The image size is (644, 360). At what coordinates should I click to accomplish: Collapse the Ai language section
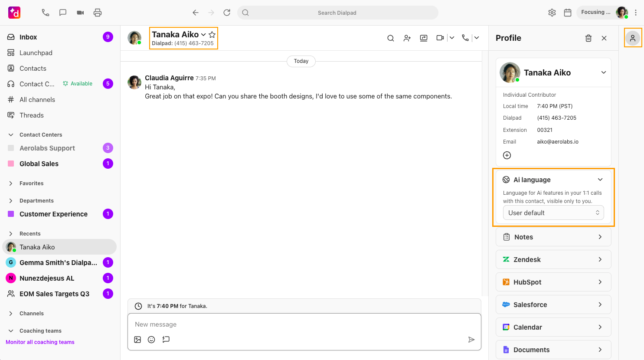600,180
